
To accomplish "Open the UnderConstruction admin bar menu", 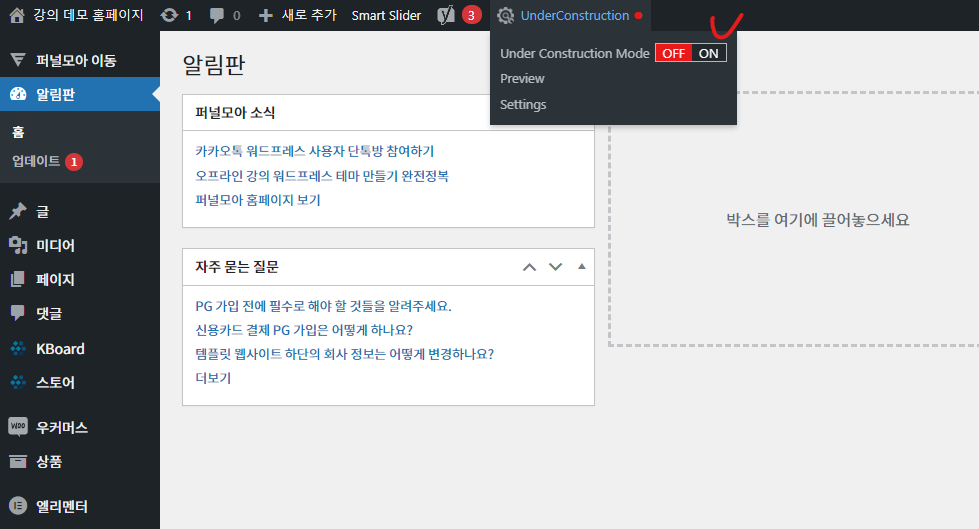I will click(x=571, y=16).
